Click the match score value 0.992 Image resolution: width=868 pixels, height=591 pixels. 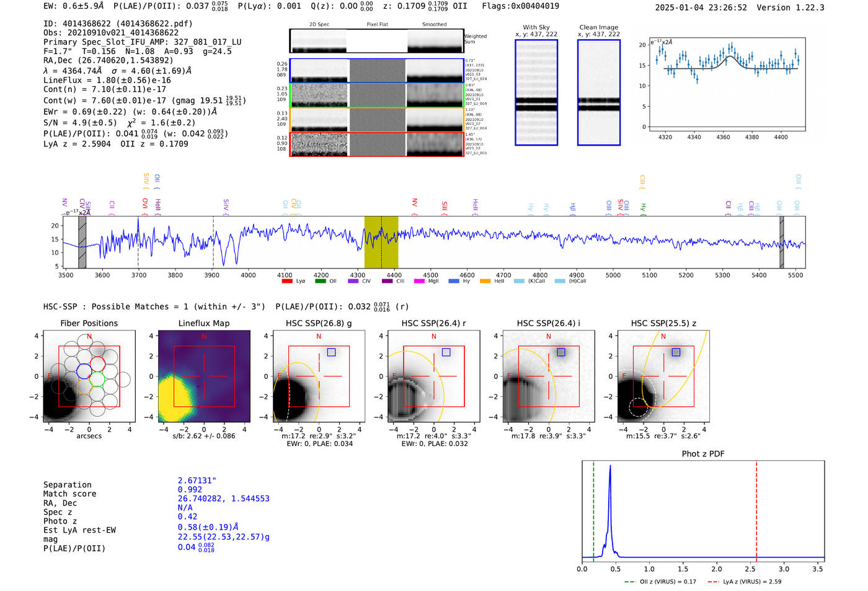click(x=190, y=489)
